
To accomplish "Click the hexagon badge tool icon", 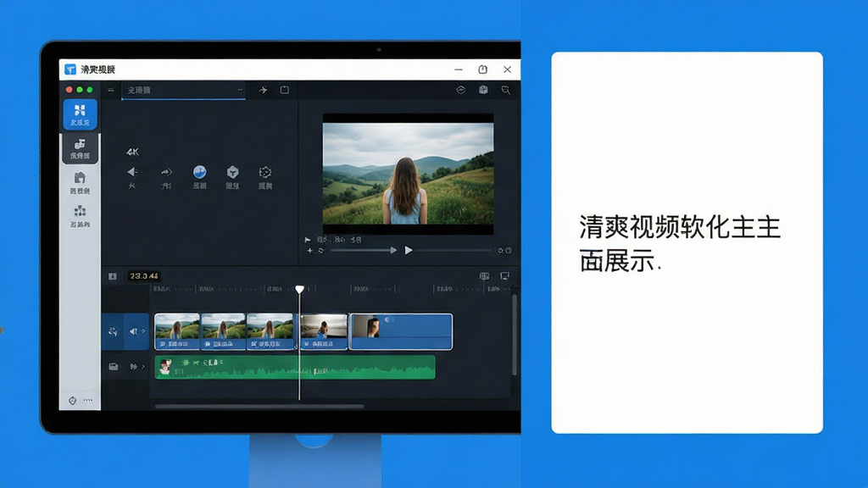I will 232,172.
